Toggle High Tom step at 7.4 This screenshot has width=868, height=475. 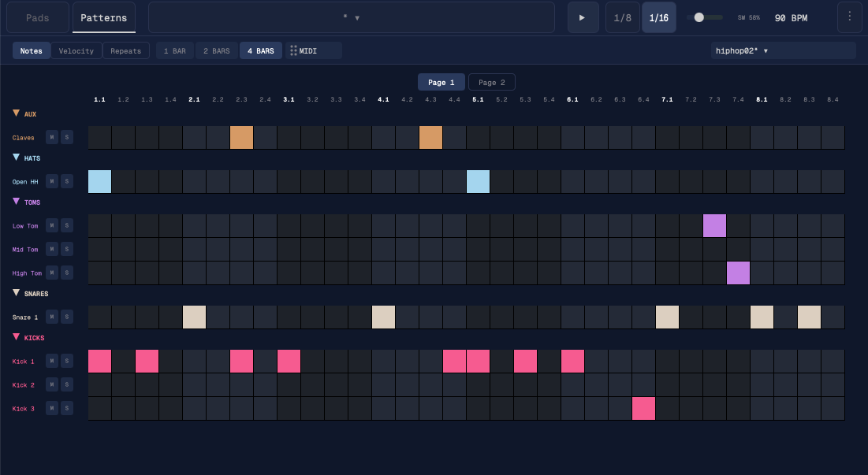pyautogui.click(x=739, y=273)
